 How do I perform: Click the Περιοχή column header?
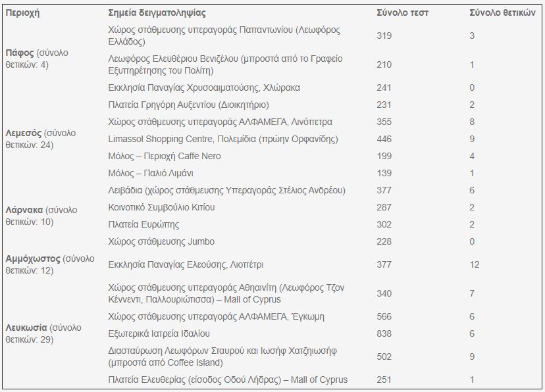coord(22,13)
